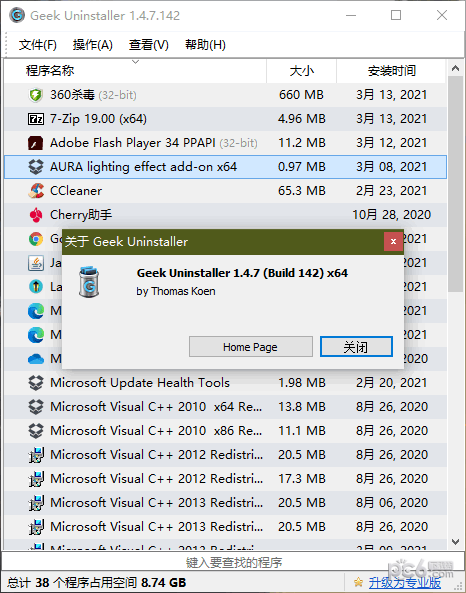Click the 升级为专业版 upgrade link
Screen dimensions: 466x593
(404, 582)
